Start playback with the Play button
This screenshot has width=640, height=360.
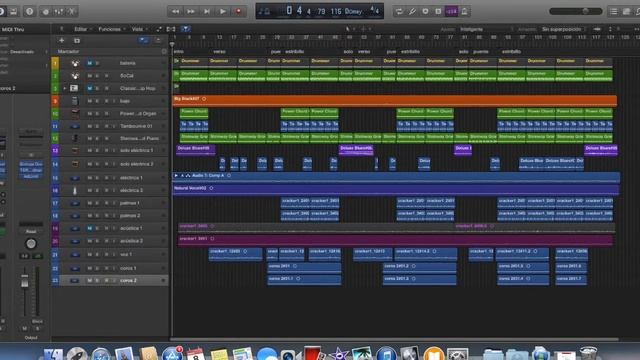tap(222, 11)
